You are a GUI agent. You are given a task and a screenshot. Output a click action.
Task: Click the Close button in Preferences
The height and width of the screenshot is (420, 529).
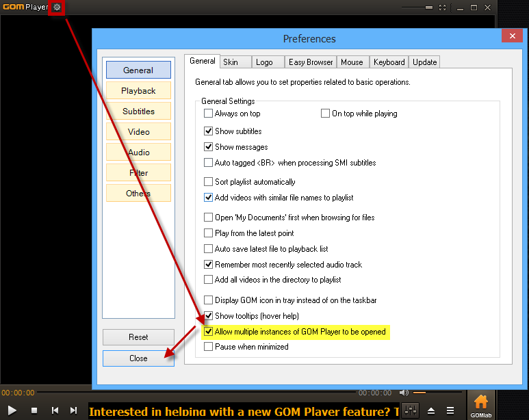click(x=138, y=358)
